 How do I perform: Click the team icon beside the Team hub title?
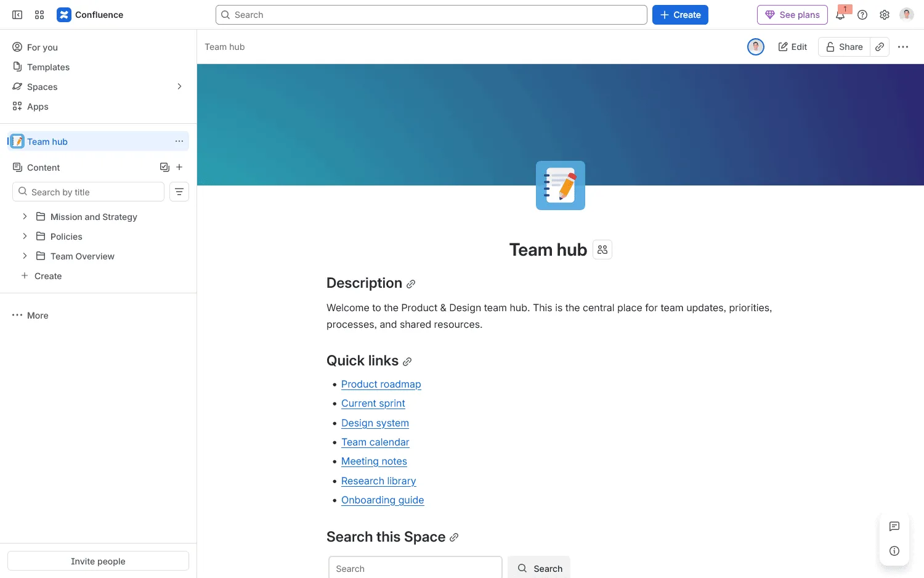602,250
